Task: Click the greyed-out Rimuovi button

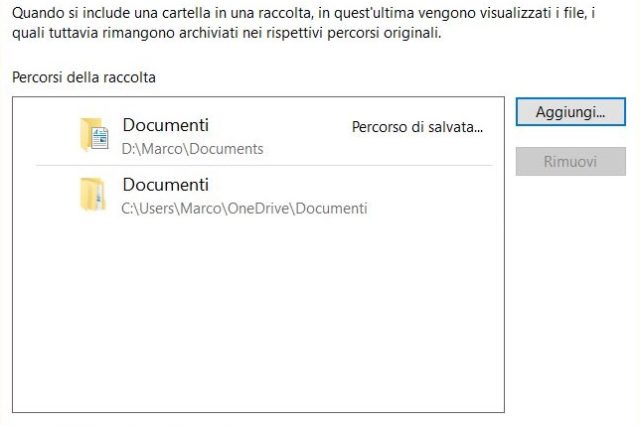Action: click(570, 161)
